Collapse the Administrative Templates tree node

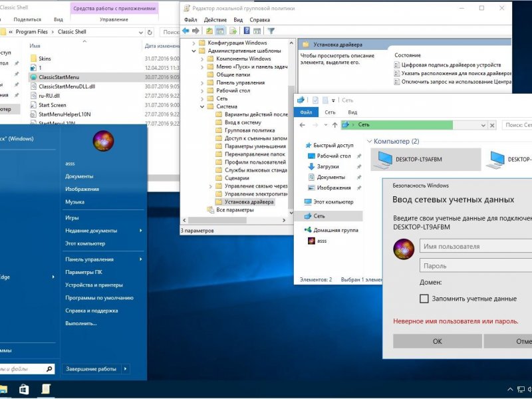pyautogui.click(x=194, y=51)
